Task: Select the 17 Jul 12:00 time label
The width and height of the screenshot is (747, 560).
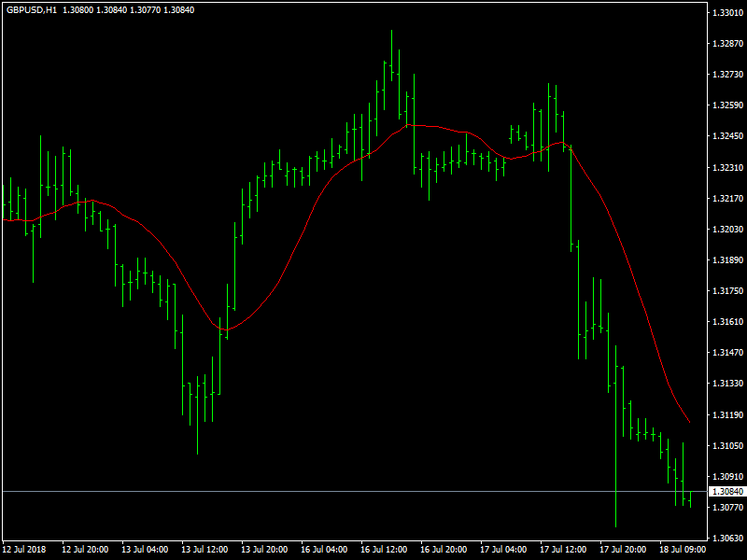Action: [x=563, y=550]
